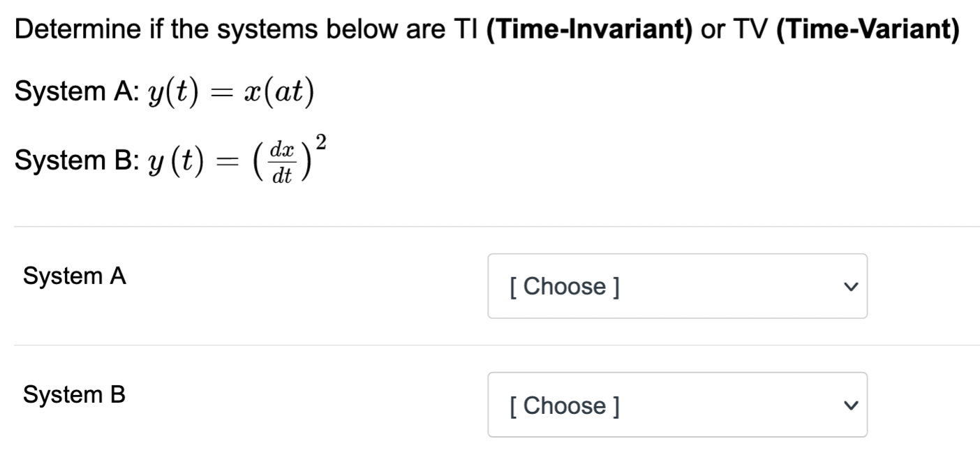Click the System A: prefix in the first equation
Screen dimensions: 980x469
point(75,91)
